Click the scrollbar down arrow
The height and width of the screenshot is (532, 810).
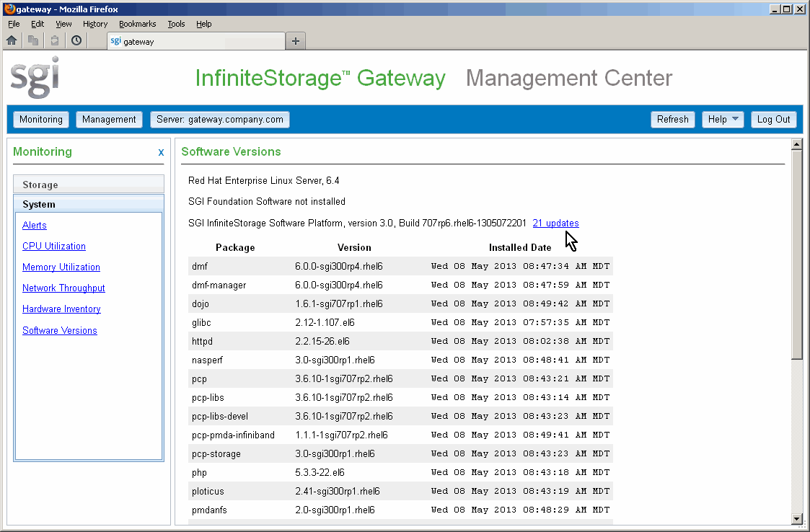click(x=796, y=519)
